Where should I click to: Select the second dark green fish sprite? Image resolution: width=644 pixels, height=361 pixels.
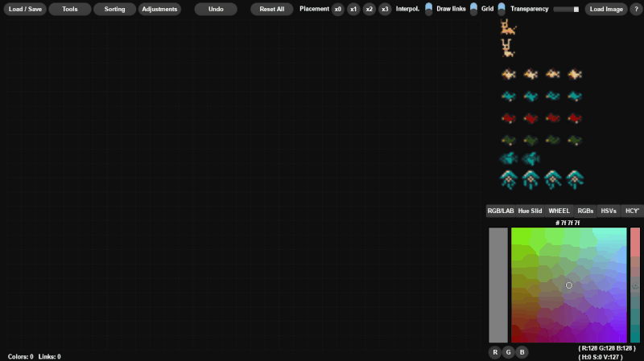point(530,140)
